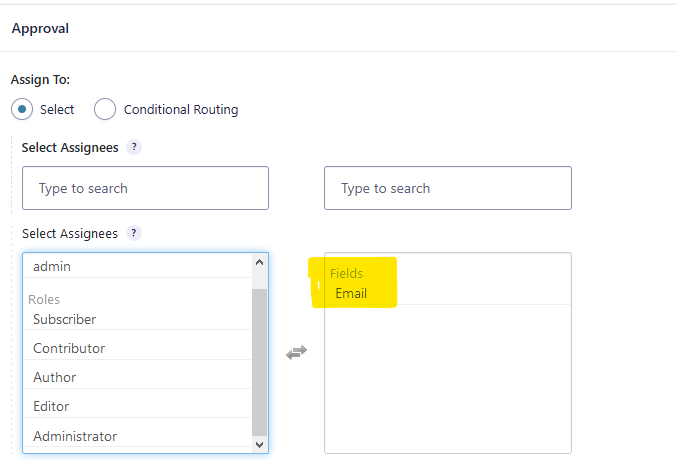The width and height of the screenshot is (676, 462).
Task: Click the transfer arrows between the lists
Action: tap(296, 352)
